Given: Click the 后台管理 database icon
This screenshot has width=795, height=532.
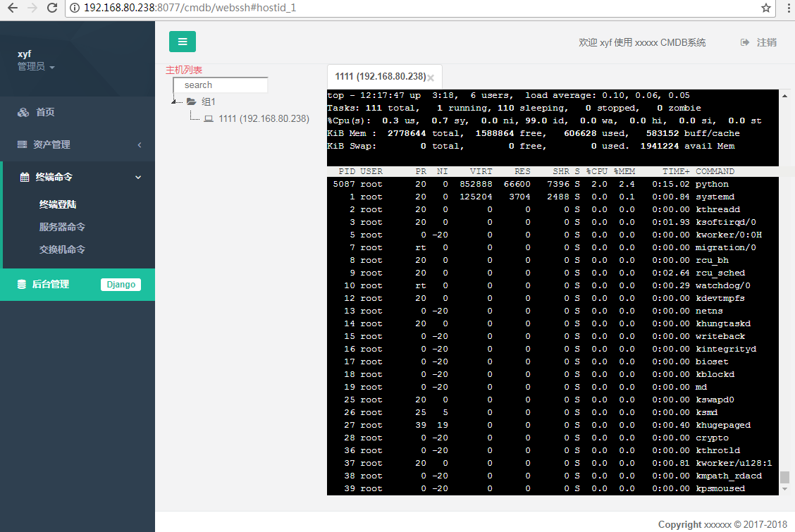Looking at the screenshot, I should point(22,284).
